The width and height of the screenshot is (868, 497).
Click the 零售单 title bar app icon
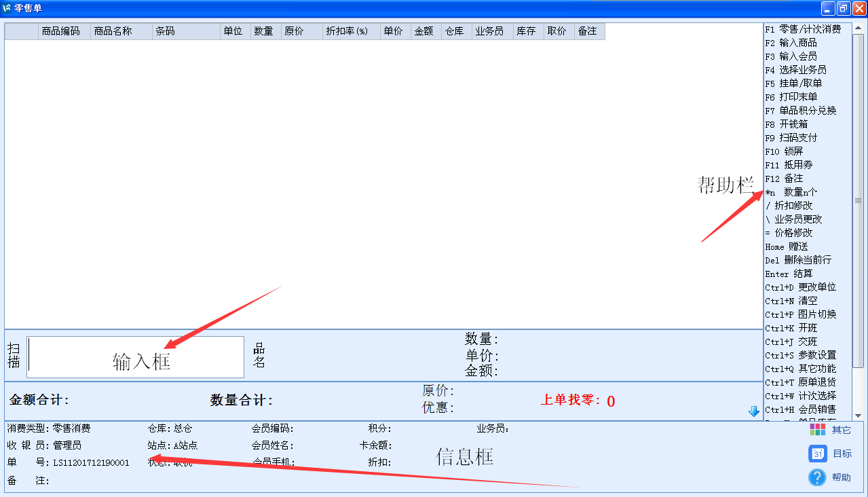pyautogui.click(x=7, y=8)
